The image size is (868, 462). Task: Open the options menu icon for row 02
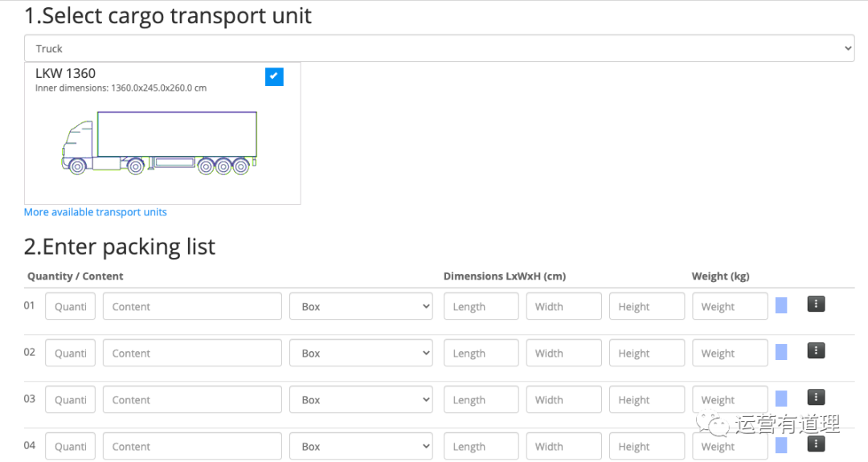[x=816, y=350]
